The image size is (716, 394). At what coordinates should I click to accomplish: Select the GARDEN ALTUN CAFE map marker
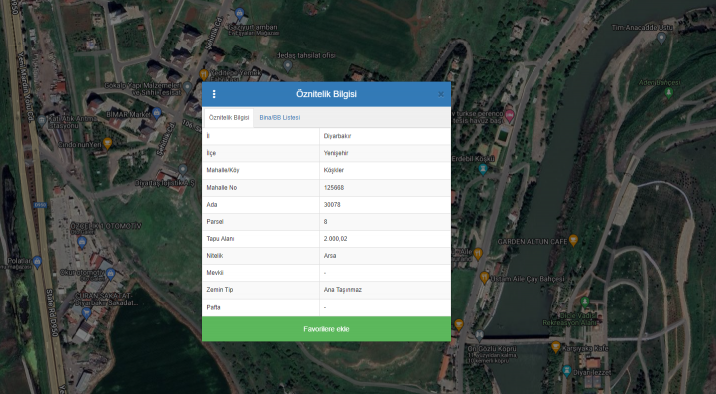tap(574, 240)
